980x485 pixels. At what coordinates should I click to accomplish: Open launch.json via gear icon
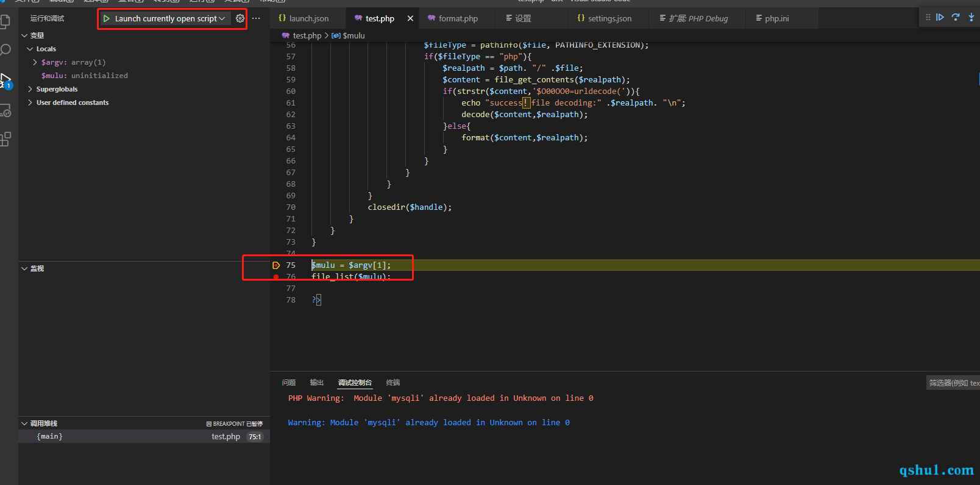[x=240, y=18]
